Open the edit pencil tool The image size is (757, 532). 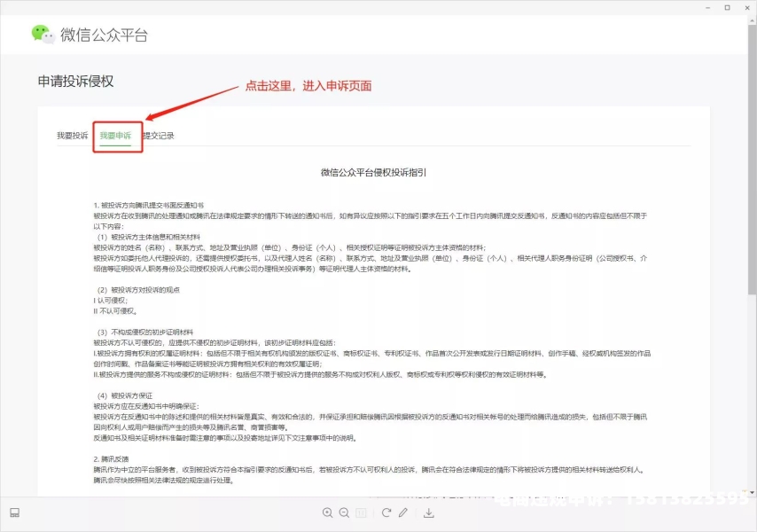[403, 512]
